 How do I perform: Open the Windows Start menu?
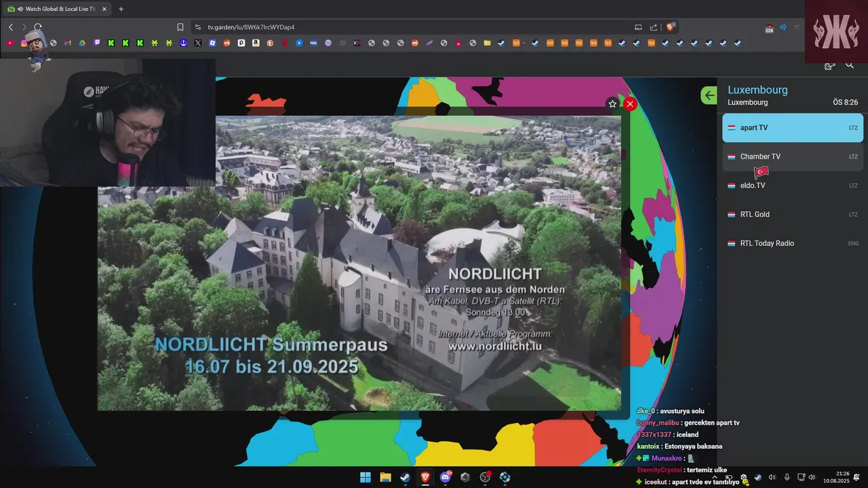pos(366,477)
